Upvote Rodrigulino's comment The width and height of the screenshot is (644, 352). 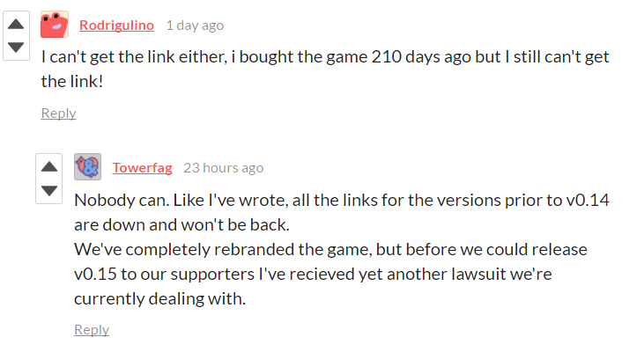[16, 23]
